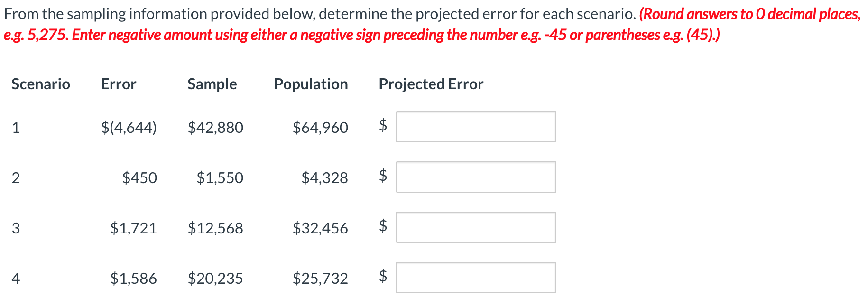This screenshot has width=868, height=298.
Task: Click the $25,732 population value
Action: tap(320, 279)
